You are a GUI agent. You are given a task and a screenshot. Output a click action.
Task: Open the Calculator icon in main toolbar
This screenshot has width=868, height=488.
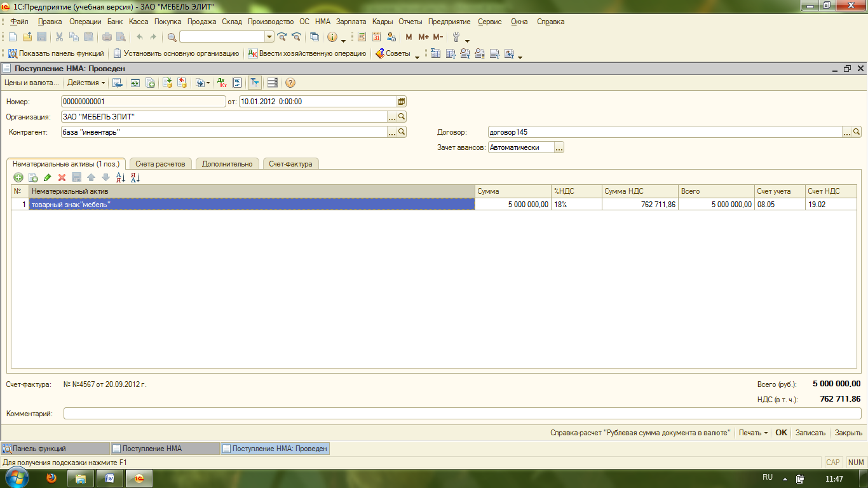[362, 37]
